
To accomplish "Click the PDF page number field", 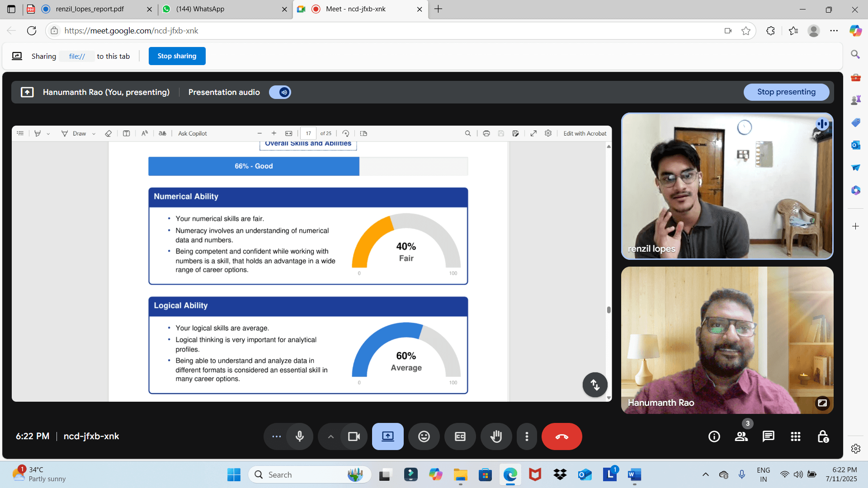I will [308, 134].
